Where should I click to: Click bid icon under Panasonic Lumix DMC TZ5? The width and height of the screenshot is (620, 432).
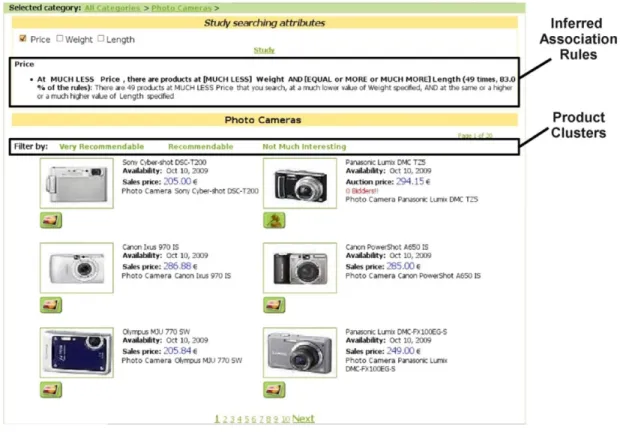click(x=274, y=220)
